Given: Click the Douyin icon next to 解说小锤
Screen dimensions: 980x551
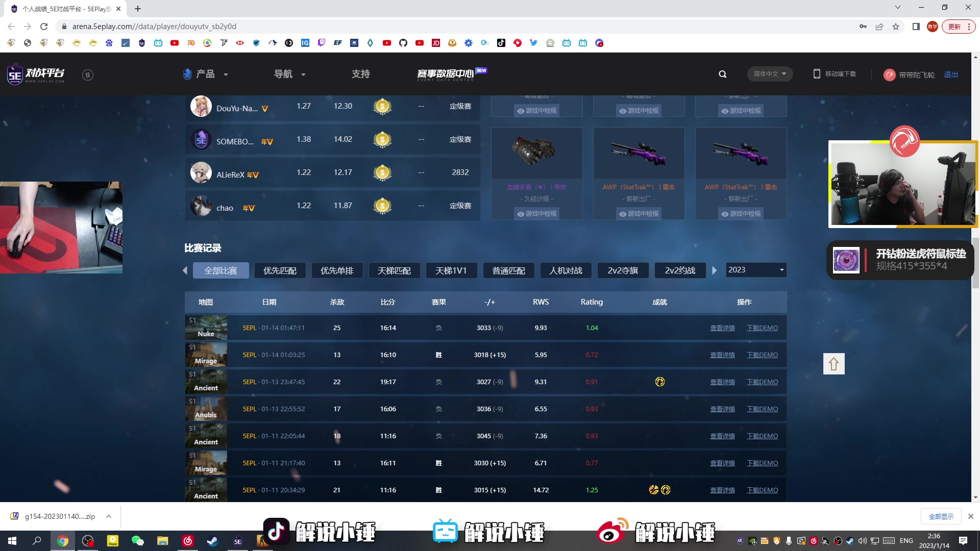Looking at the screenshot, I should [x=276, y=532].
